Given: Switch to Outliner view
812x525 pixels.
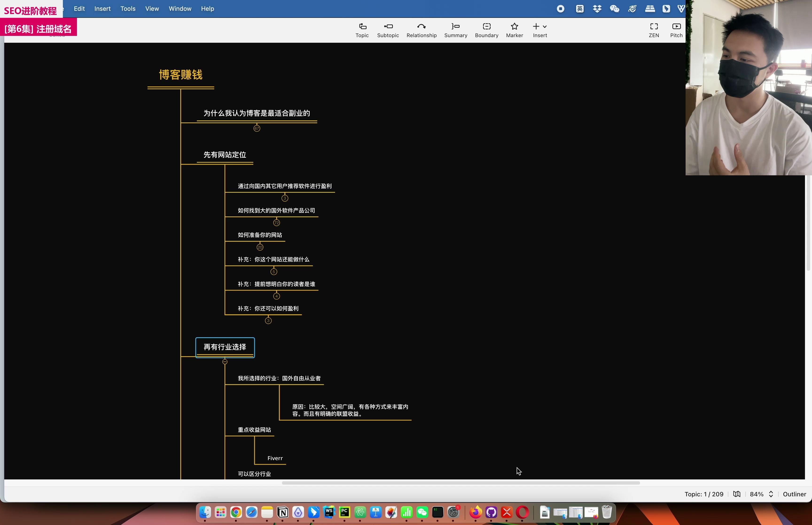Looking at the screenshot, I should (794, 494).
